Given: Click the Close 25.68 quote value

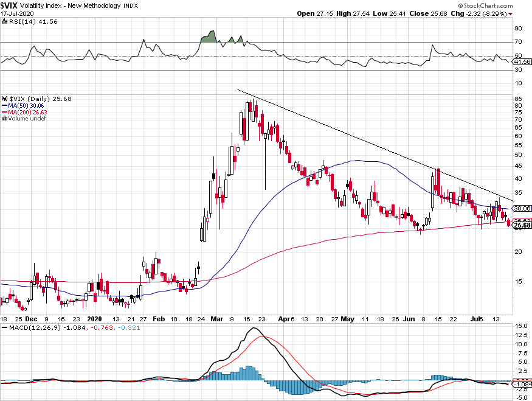Looking at the screenshot, I should click(428, 13).
